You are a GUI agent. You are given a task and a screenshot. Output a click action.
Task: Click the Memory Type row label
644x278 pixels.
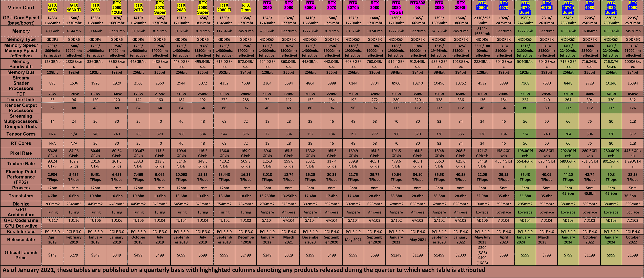coord(21,39)
